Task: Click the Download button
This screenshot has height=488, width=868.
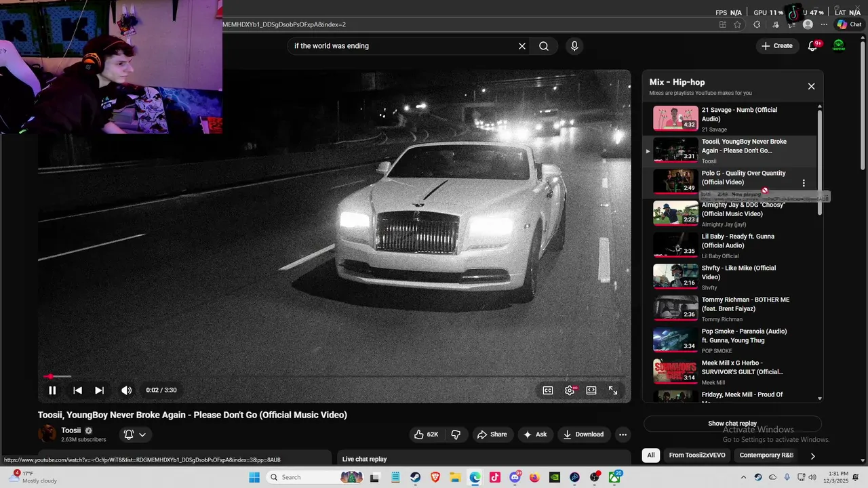Action: pos(583,434)
